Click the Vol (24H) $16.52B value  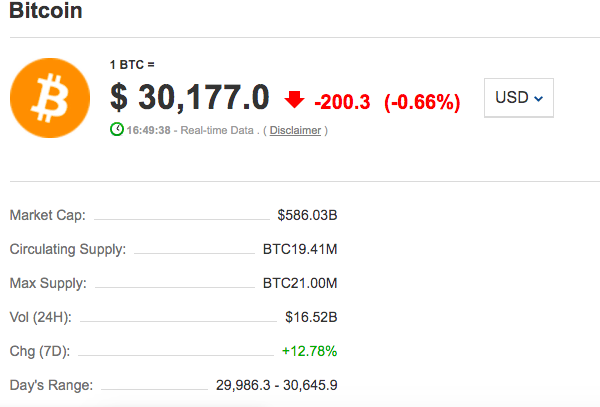(311, 317)
